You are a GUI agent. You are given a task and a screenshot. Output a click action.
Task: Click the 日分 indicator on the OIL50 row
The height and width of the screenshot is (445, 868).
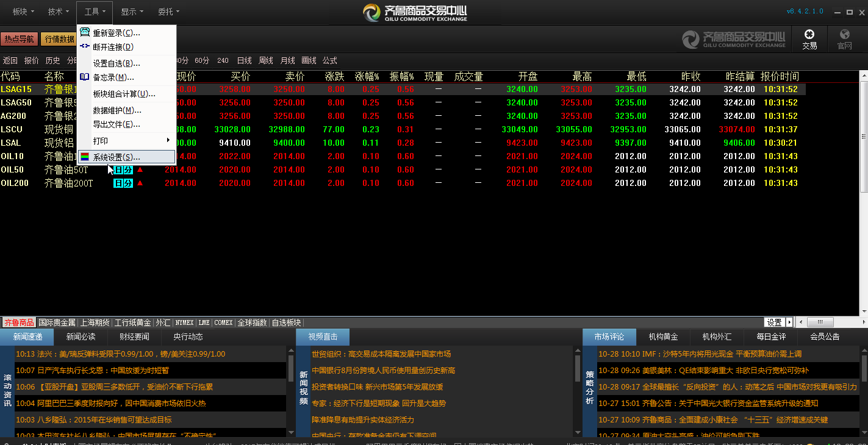[x=123, y=169]
